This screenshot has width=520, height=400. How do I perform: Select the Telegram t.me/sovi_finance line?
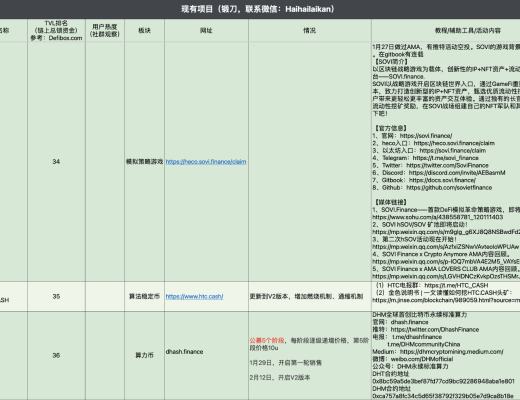pos(426,158)
